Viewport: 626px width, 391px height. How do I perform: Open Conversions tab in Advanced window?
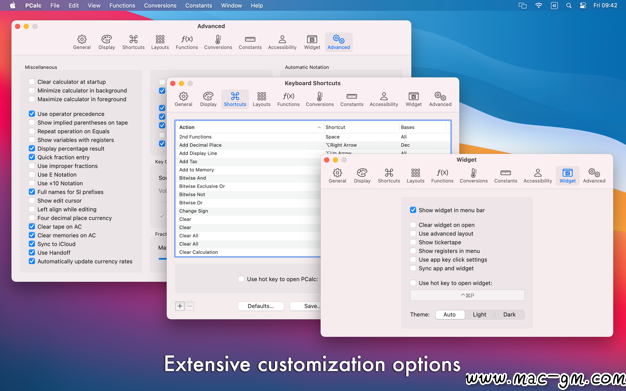coord(218,42)
